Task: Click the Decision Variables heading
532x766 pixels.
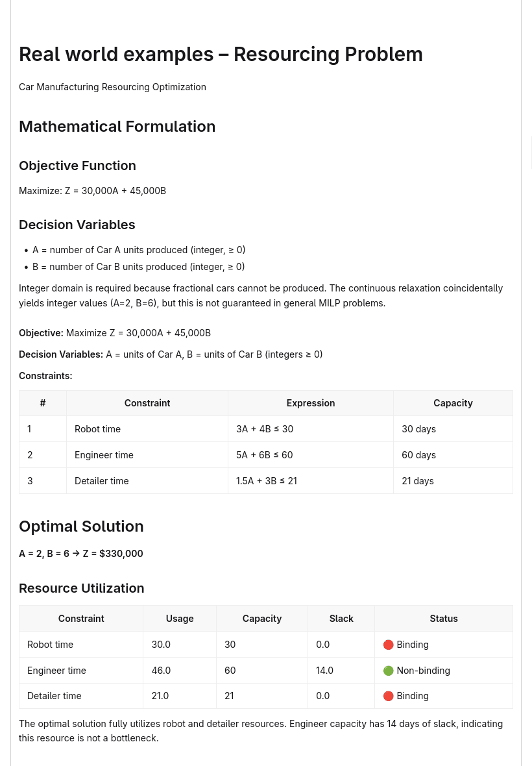Action: pos(77,225)
